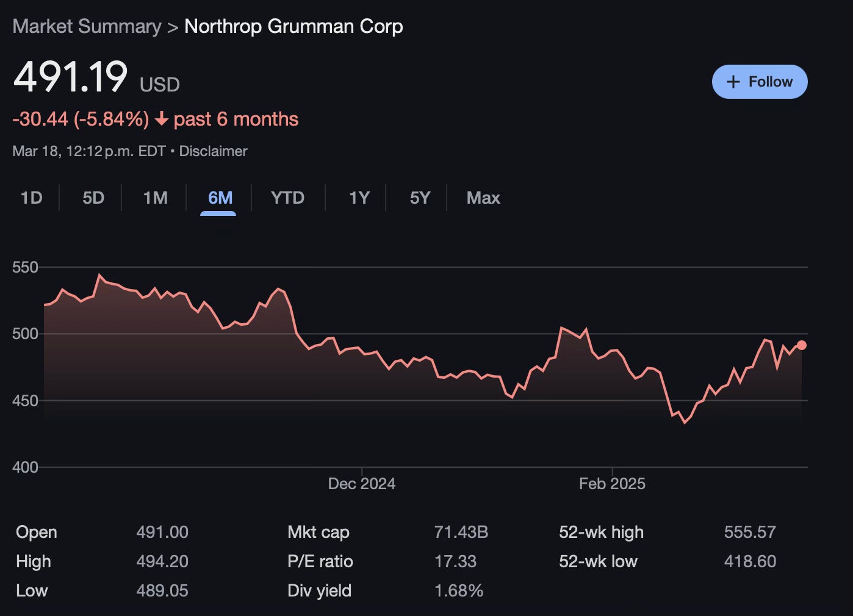Show the 1Y range
This screenshot has width=853, height=616.
click(359, 198)
